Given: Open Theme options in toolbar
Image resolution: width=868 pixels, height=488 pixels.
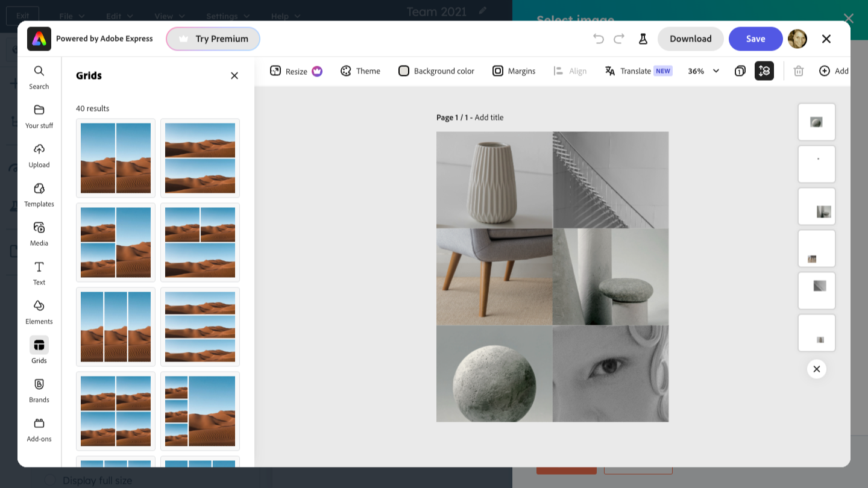Looking at the screenshot, I should click(360, 71).
